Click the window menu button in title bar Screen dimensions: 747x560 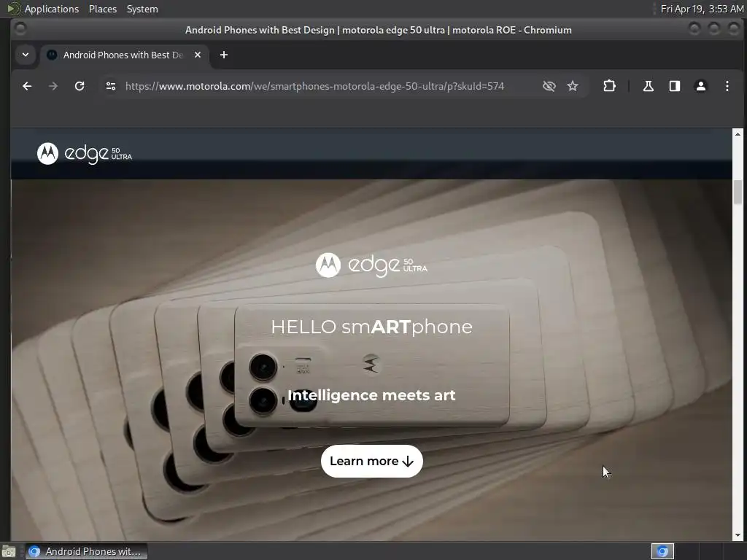click(x=20, y=29)
